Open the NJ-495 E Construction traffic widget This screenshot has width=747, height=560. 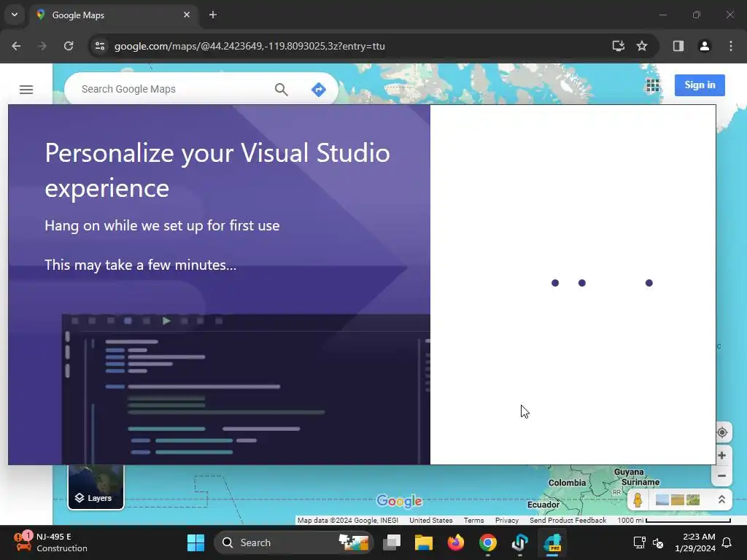point(50,542)
